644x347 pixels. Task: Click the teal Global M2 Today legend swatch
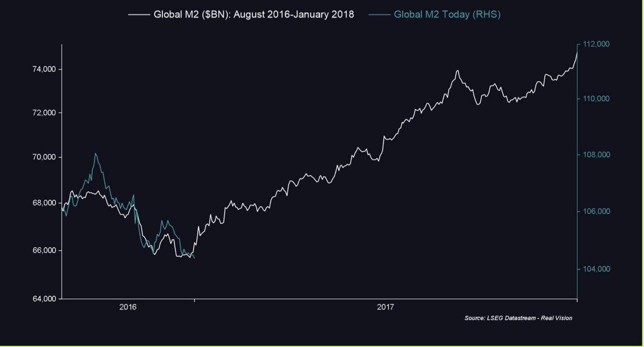point(379,14)
